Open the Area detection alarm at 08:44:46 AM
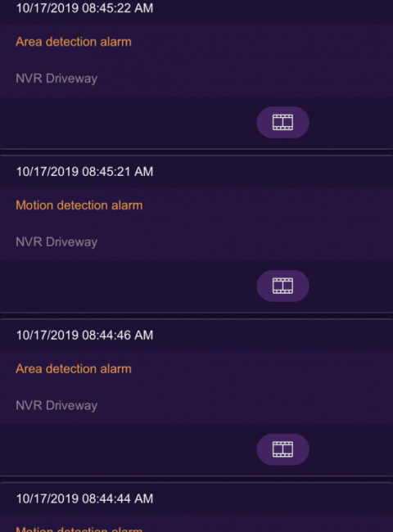393x532 pixels. (x=74, y=369)
